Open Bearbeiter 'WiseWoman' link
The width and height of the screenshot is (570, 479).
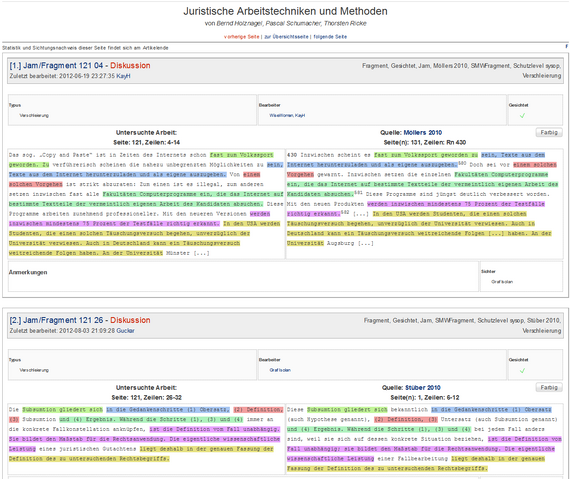pos(281,116)
